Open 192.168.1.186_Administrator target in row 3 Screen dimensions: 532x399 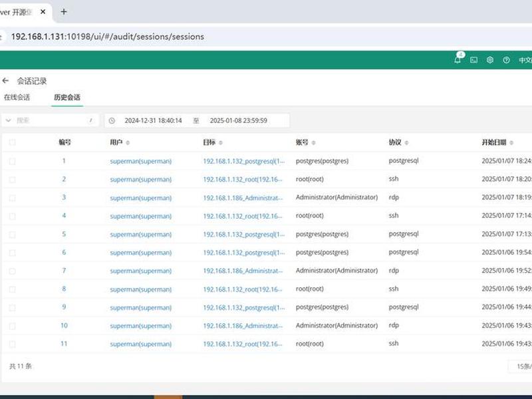coord(243,198)
